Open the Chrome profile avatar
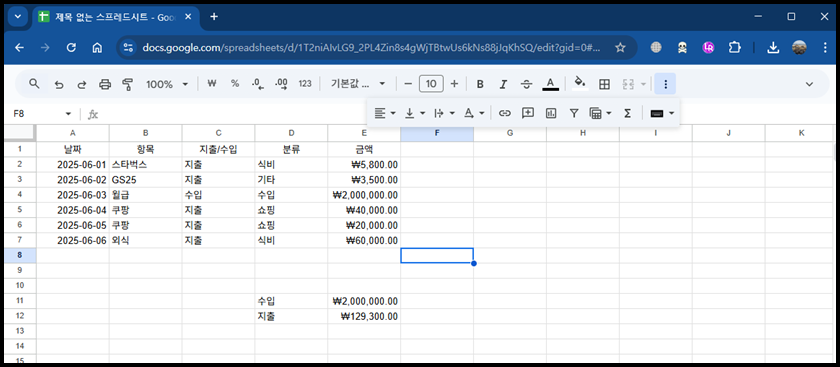 point(799,48)
